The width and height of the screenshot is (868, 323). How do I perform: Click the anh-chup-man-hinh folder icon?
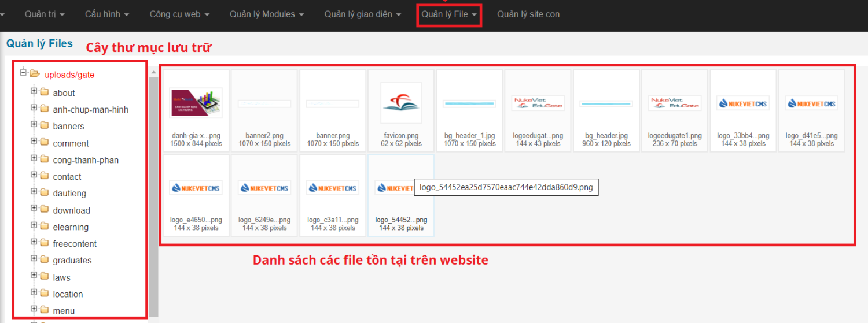[x=45, y=109]
